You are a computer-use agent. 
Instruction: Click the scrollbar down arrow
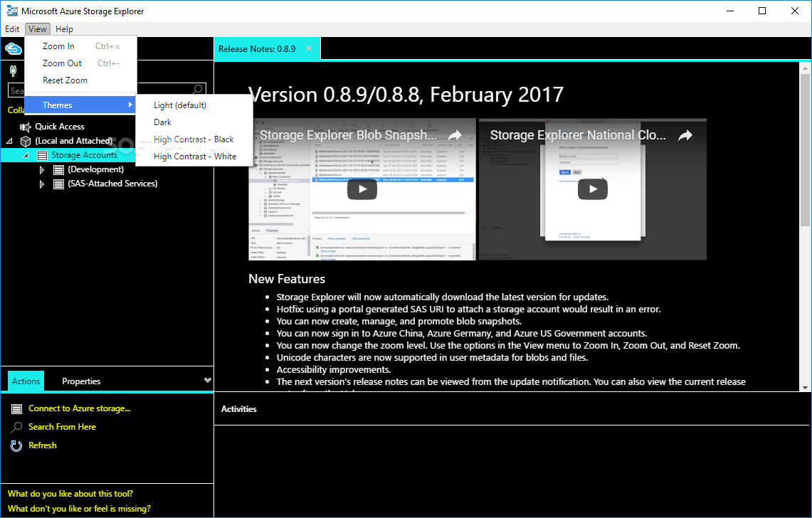[805, 387]
